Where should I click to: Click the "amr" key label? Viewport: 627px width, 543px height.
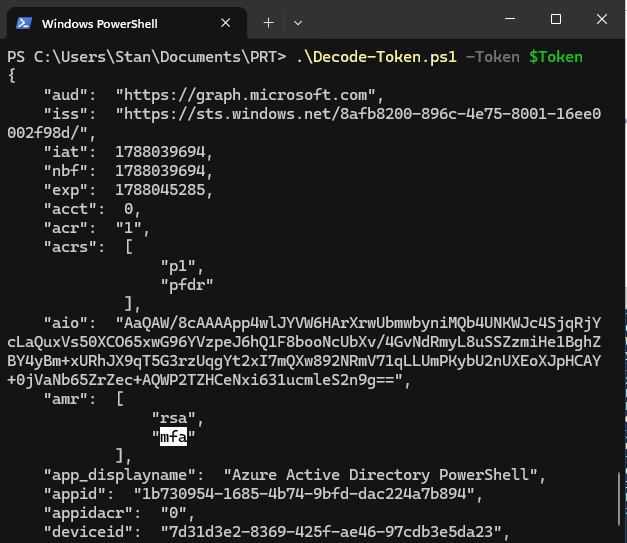[66, 399]
